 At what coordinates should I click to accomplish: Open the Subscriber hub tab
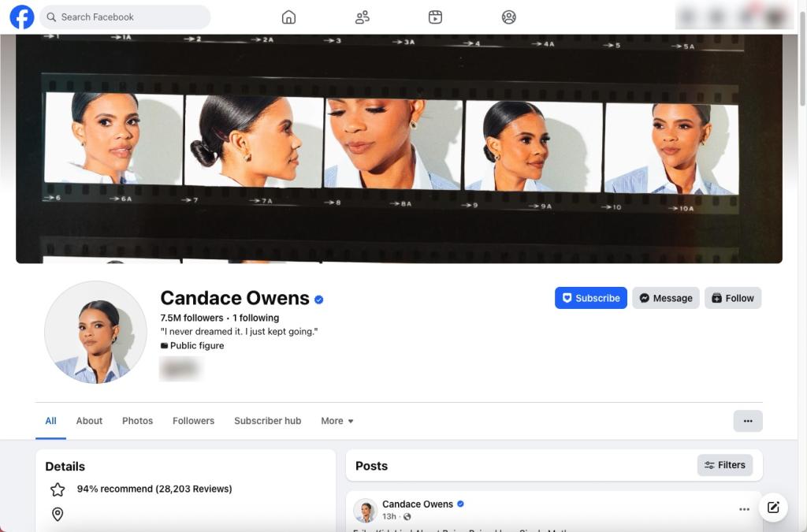267,421
